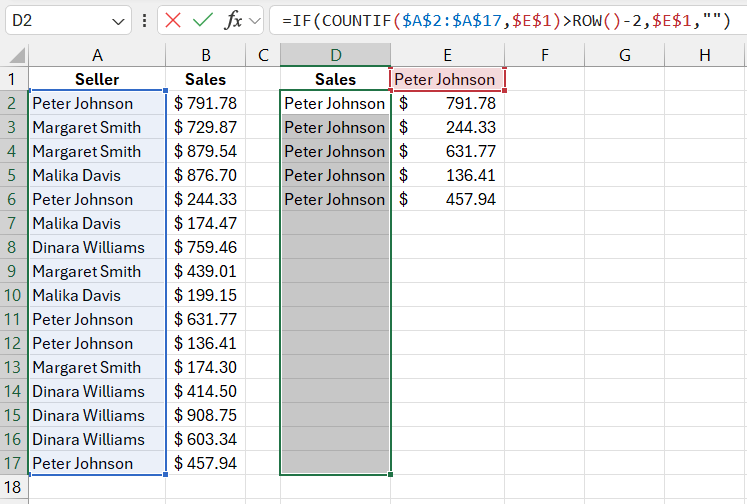747x504 pixels.
Task: Click the fill handle of the D2:D17 selection
Action: [x=391, y=474]
